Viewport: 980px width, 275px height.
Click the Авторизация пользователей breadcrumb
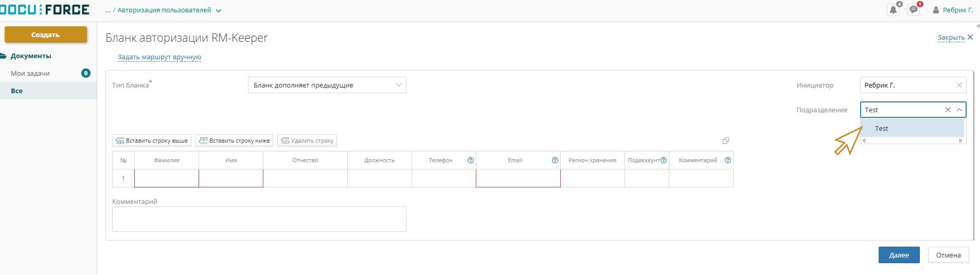coord(164,10)
